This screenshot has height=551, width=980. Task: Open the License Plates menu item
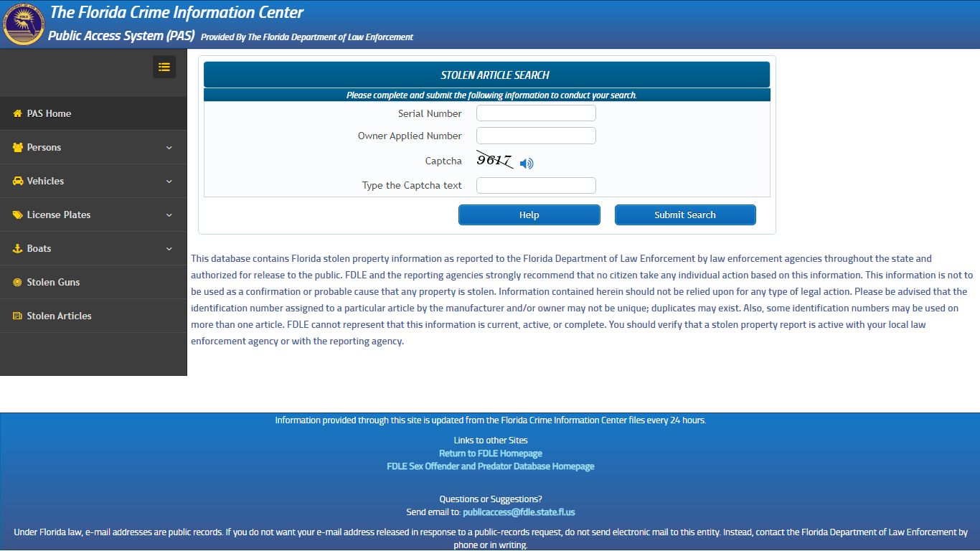click(x=93, y=215)
